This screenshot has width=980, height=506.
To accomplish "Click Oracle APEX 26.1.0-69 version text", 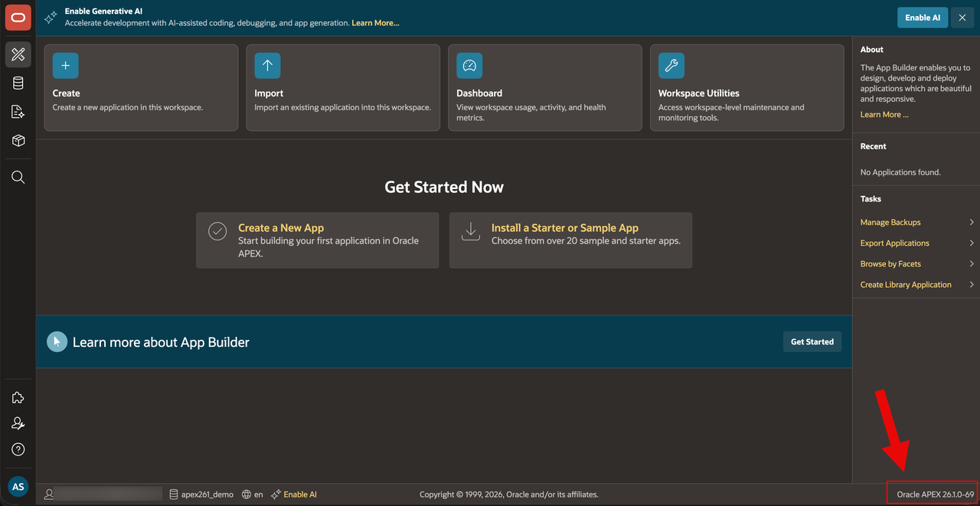I will [936, 495].
